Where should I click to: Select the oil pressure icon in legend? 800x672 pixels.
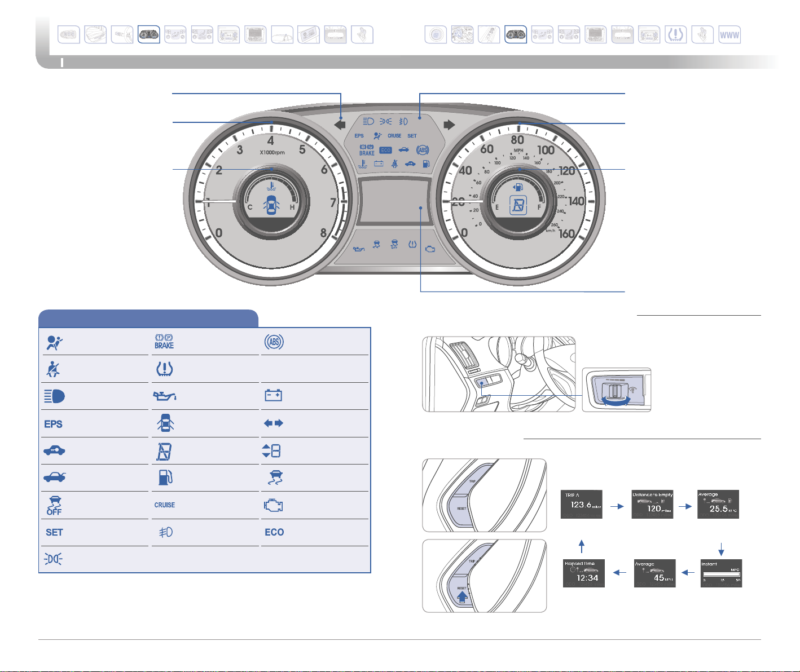164,396
